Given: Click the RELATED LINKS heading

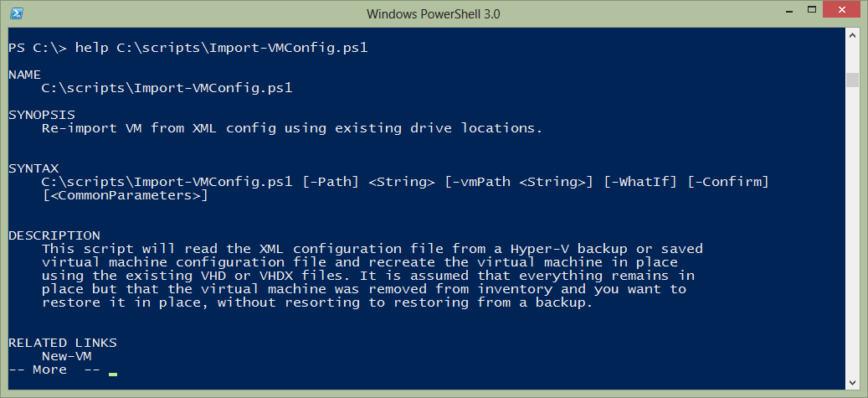Looking at the screenshot, I should (x=63, y=344).
